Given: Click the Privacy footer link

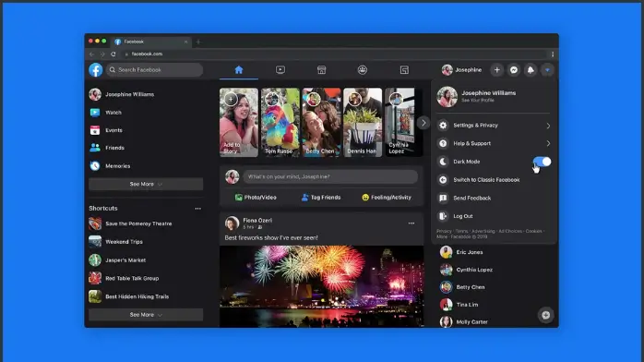Looking at the screenshot, I should click(x=444, y=231).
